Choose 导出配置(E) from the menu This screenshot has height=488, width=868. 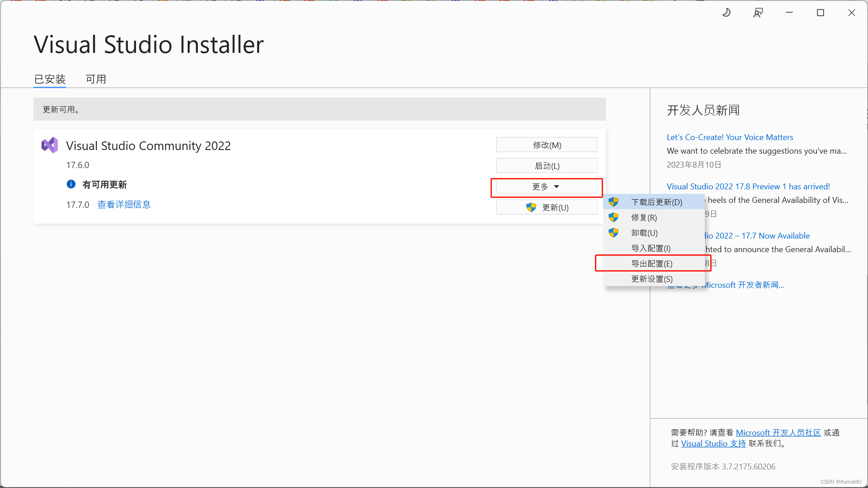point(651,263)
